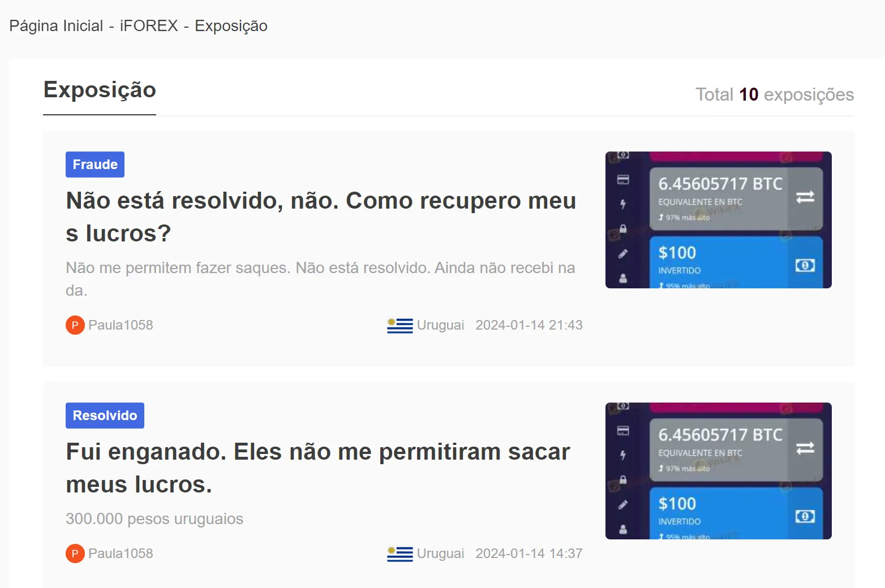885x588 pixels.
Task: Open the screenshot thumbnail of the Fraude post
Action: [x=719, y=220]
